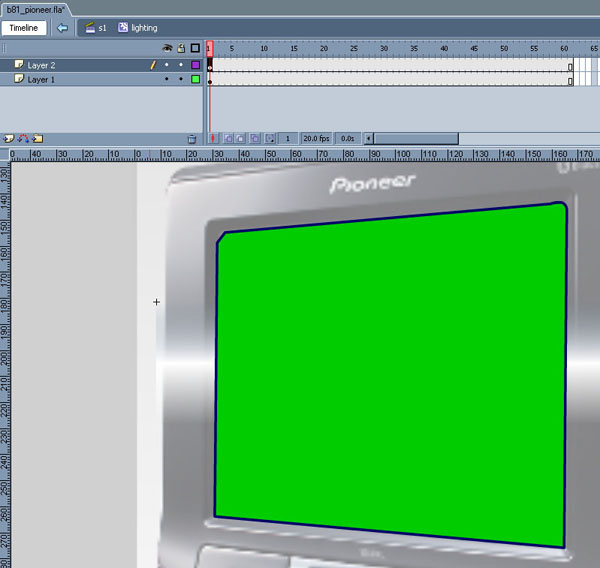Click frame 60 on the timeline ruler
The height and width of the screenshot is (568, 600).
point(564,49)
